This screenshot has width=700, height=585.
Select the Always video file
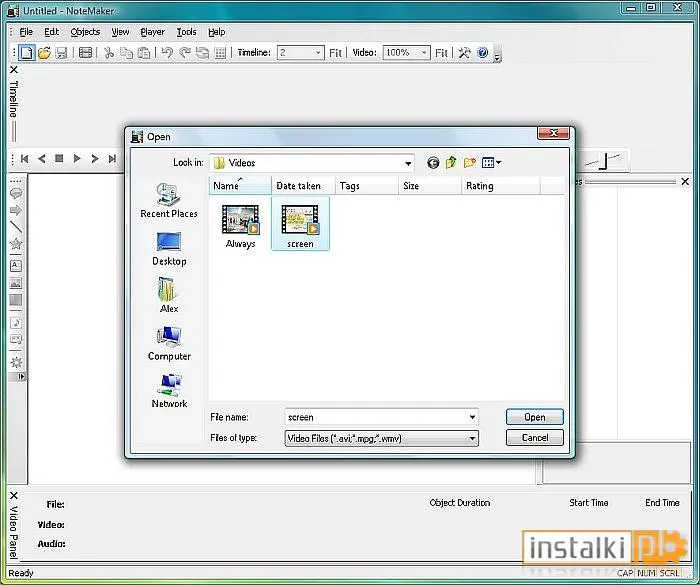pyautogui.click(x=241, y=226)
